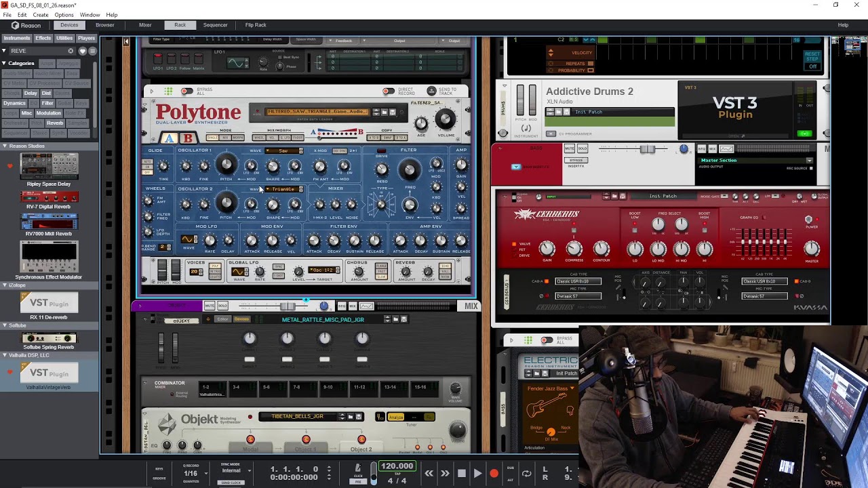Select the Delay category tag
This screenshot has width=868, height=488.
coord(31,93)
